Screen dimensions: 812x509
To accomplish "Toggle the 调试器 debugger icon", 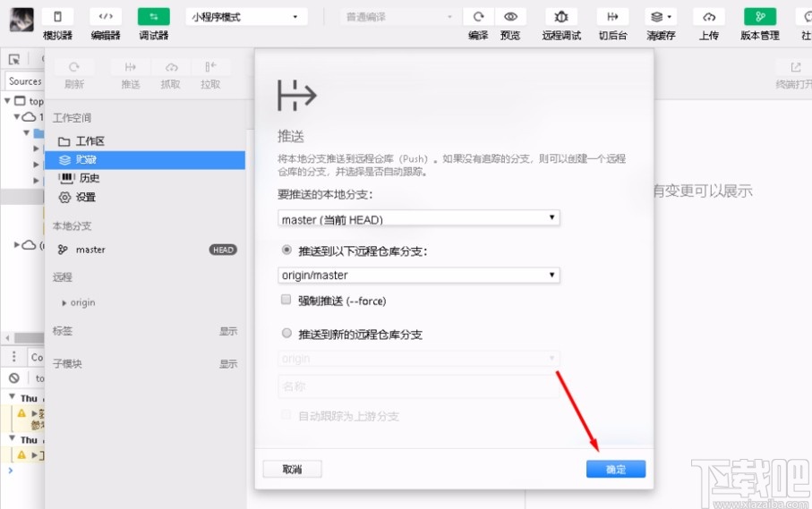I will tap(154, 17).
